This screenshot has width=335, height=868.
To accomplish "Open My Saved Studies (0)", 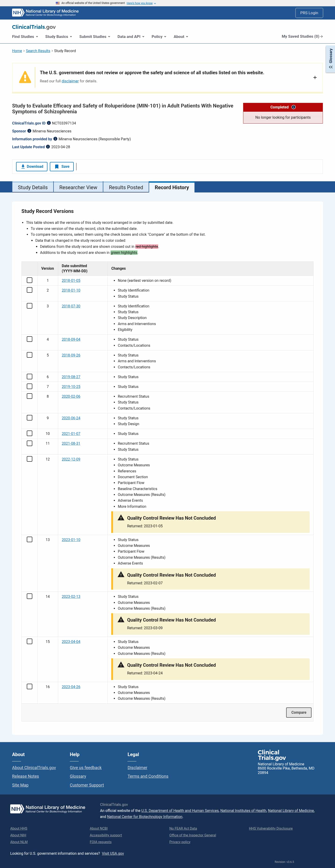I will click(302, 36).
